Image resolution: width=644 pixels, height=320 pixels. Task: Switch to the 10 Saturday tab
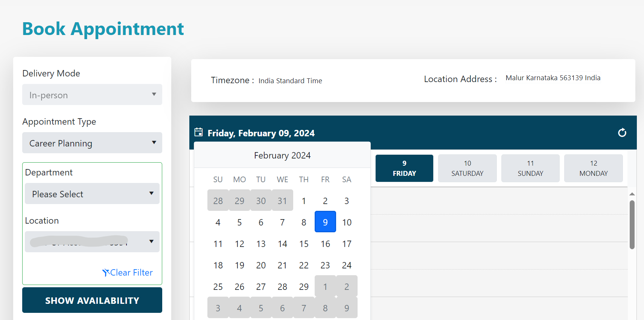pyautogui.click(x=467, y=168)
